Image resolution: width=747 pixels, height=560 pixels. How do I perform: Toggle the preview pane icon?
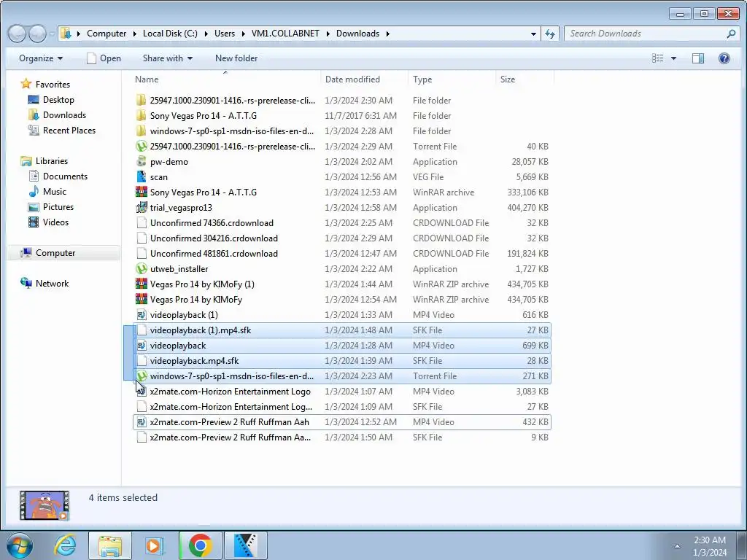coord(698,58)
